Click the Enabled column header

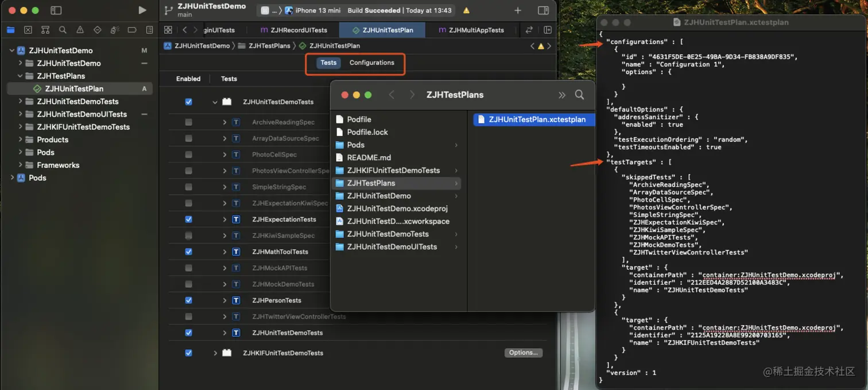pyautogui.click(x=188, y=79)
